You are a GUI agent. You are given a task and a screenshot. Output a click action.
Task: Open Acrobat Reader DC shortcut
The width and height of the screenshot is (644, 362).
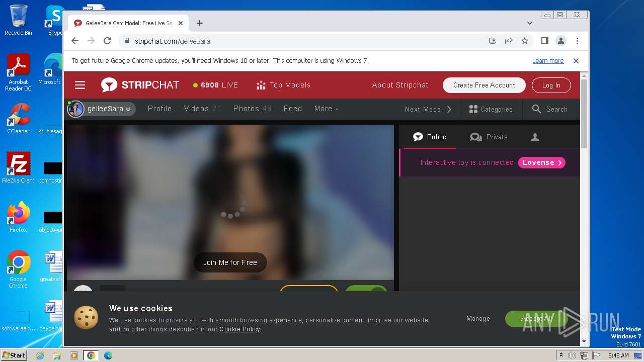[18, 72]
